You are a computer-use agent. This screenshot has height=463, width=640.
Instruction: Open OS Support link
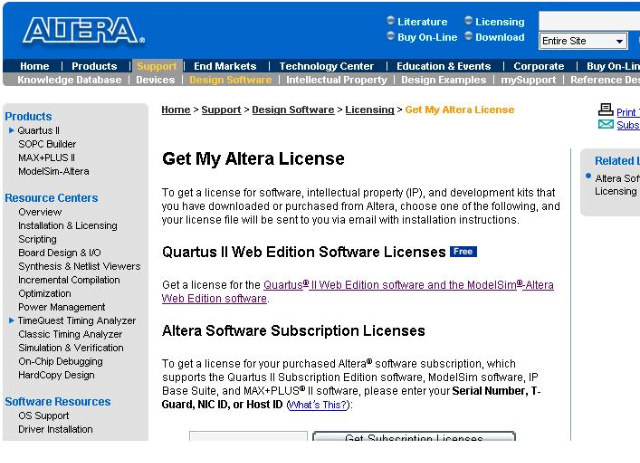pyautogui.click(x=44, y=416)
